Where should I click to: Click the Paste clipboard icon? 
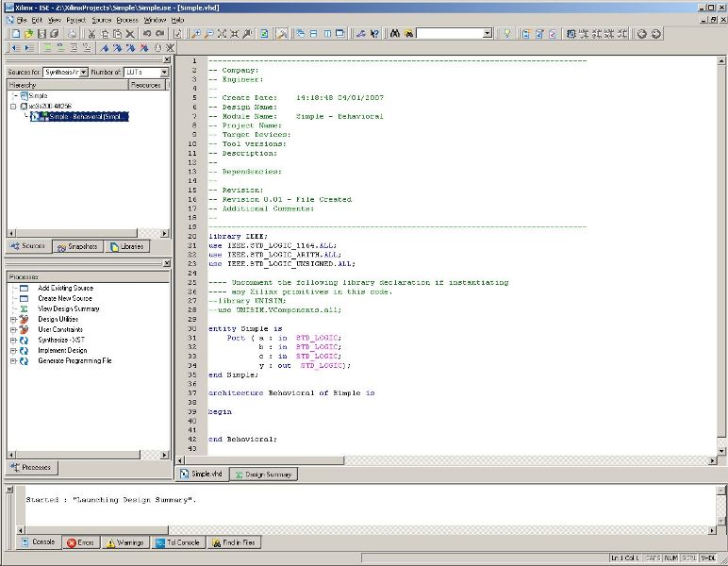click(x=118, y=33)
